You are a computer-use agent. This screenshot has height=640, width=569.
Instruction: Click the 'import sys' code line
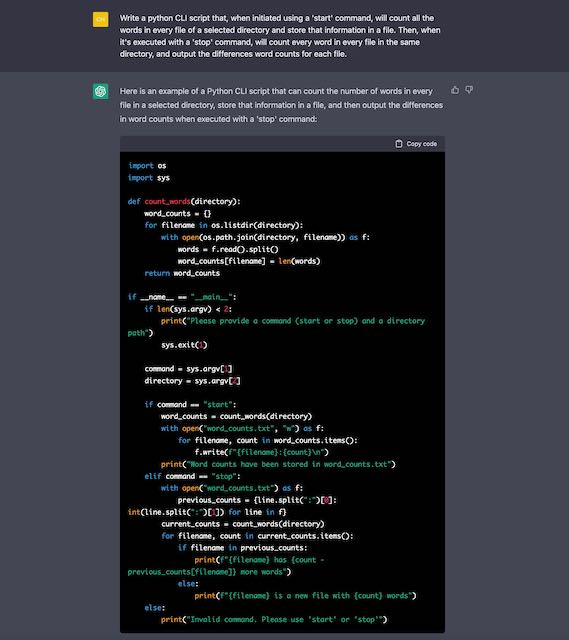(x=149, y=178)
